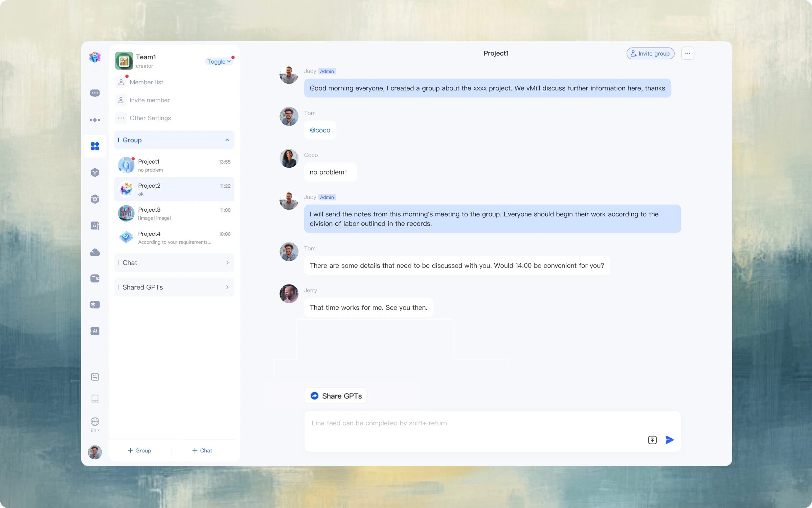This screenshot has height=508, width=812.
Task: Open the chat bubble sidebar icon
Action: 95,93
